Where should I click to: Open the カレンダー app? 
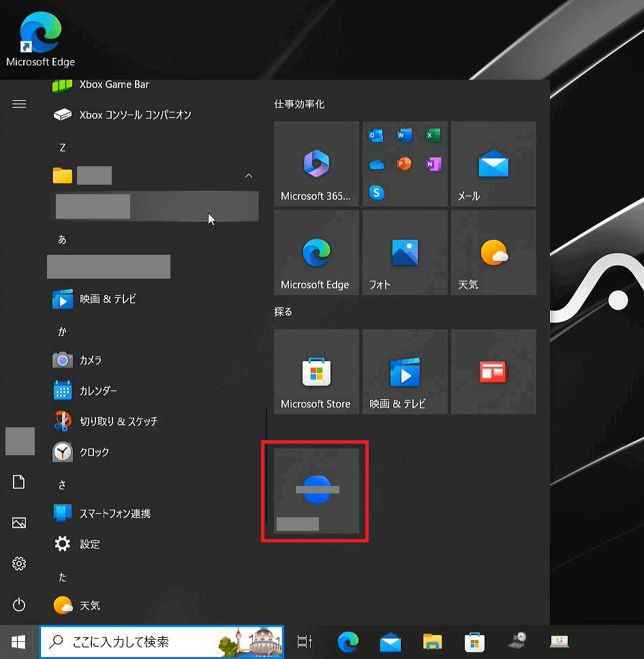point(153,391)
